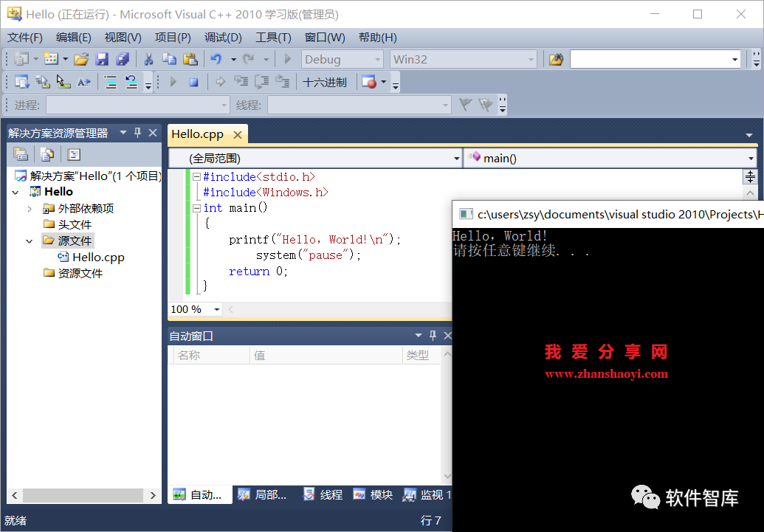Click the Step Out icon
This screenshot has height=532, width=764.
283,82
